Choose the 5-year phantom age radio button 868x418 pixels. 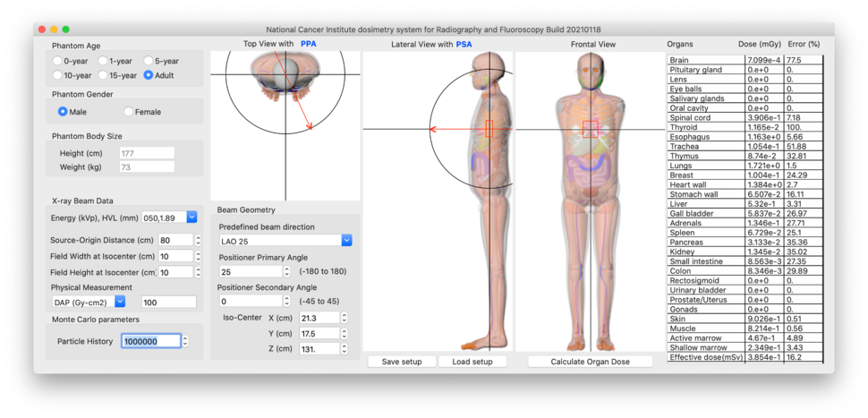point(149,61)
